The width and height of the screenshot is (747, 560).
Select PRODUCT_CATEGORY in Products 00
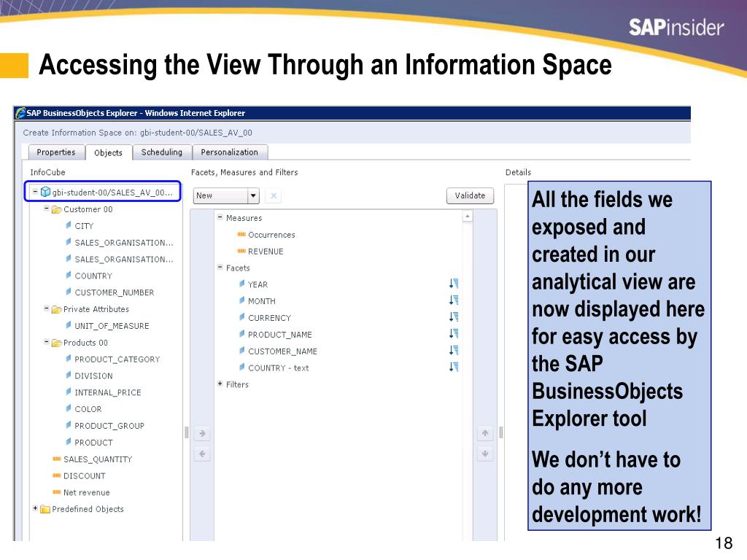click(x=117, y=359)
